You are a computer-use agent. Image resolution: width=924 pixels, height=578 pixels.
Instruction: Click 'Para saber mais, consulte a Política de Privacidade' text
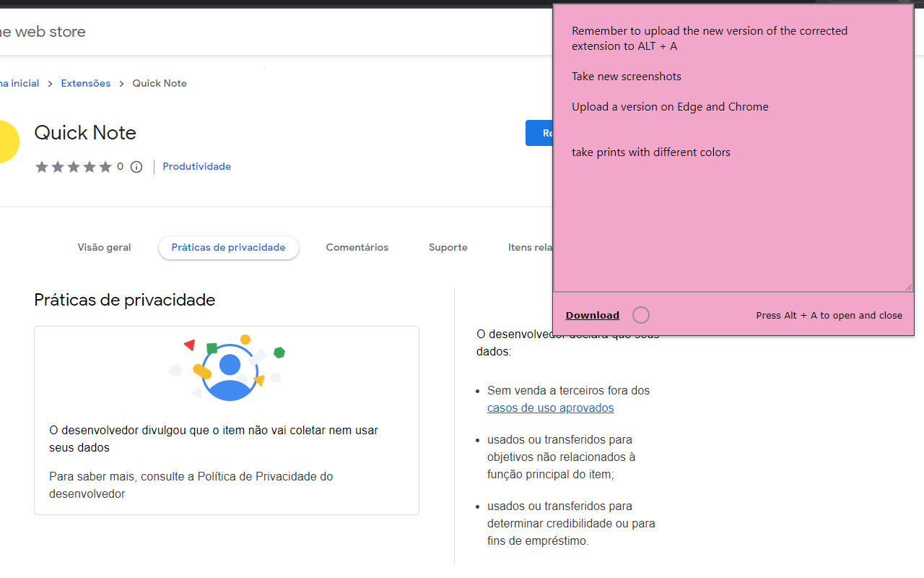[191, 486]
